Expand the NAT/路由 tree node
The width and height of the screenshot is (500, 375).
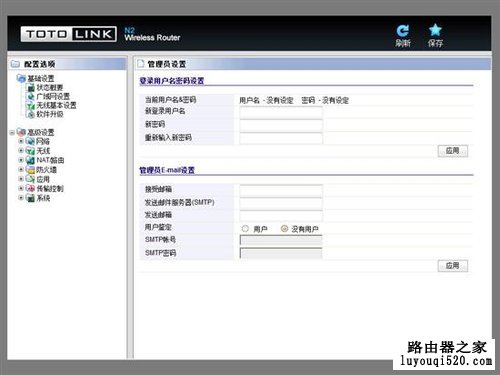tap(21, 160)
